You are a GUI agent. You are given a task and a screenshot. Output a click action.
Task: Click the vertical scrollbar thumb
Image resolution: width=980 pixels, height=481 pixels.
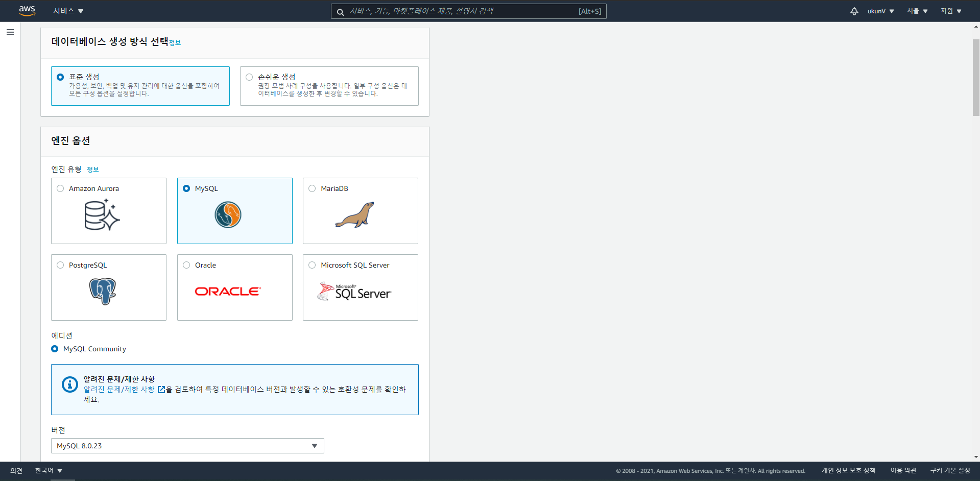(976, 78)
